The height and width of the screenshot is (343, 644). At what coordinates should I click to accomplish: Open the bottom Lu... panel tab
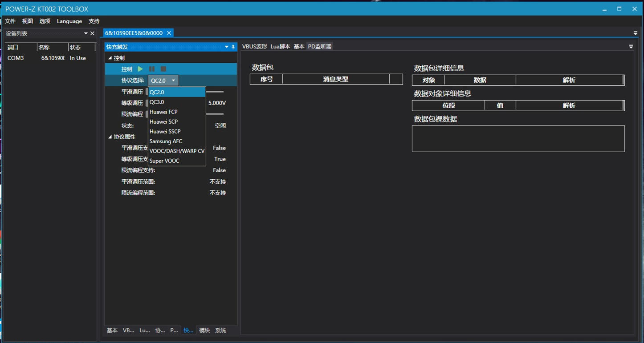[144, 330]
